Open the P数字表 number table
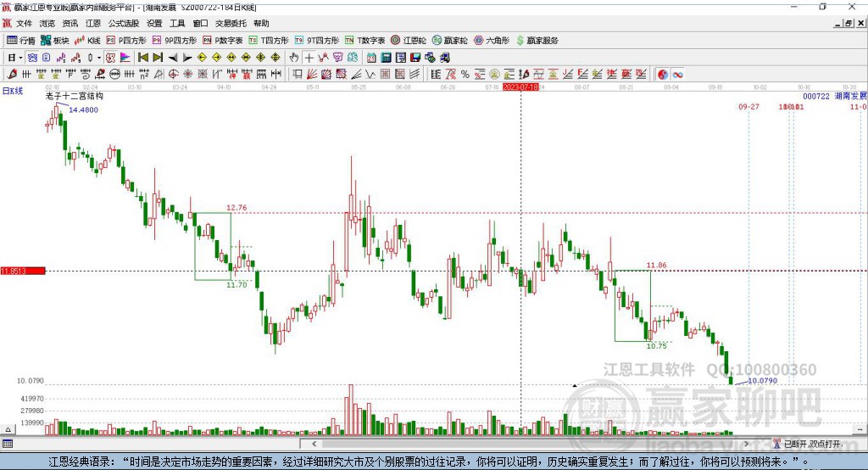Image resolution: width=868 pixels, height=470 pixels. pyautogui.click(x=223, y=41)
